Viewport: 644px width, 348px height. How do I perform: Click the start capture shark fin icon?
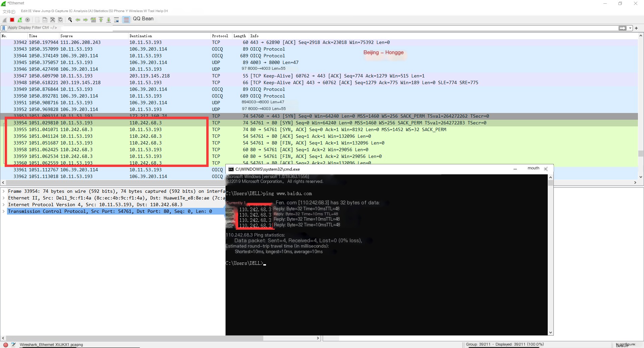coord(5,20)
